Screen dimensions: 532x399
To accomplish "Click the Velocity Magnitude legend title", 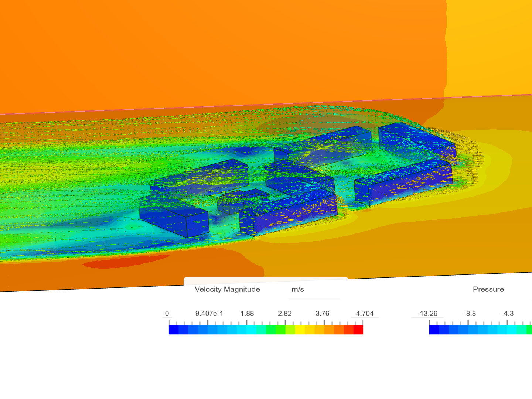I will pyautogui.click(x=227, y=289).
